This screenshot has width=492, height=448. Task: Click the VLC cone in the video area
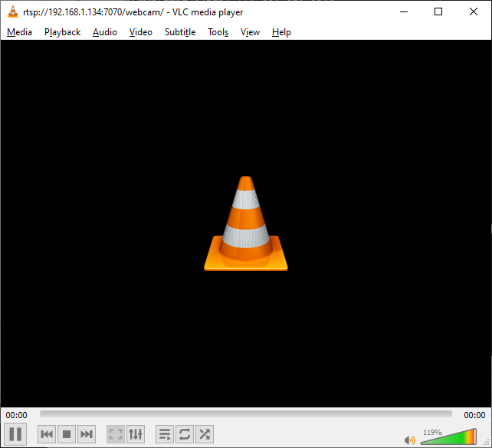(246, 224)
